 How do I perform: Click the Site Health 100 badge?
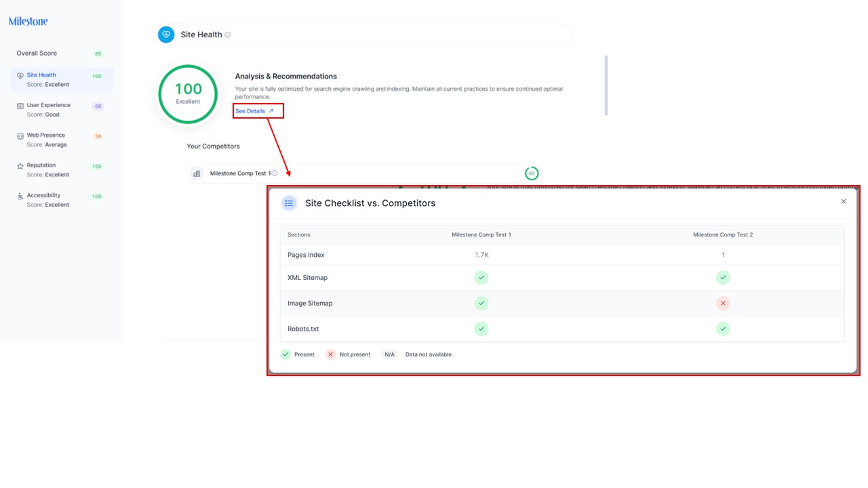point(97,76)
